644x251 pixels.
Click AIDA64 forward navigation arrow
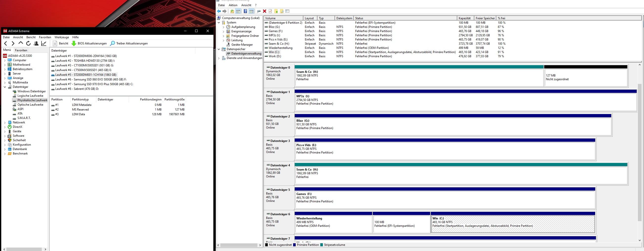pos(13,43)
